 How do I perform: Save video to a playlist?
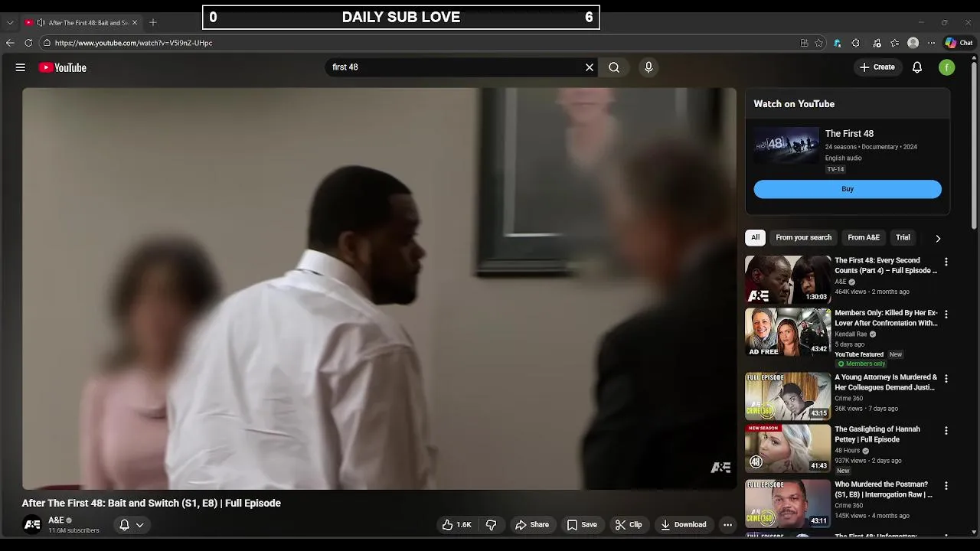pos(582,525)
